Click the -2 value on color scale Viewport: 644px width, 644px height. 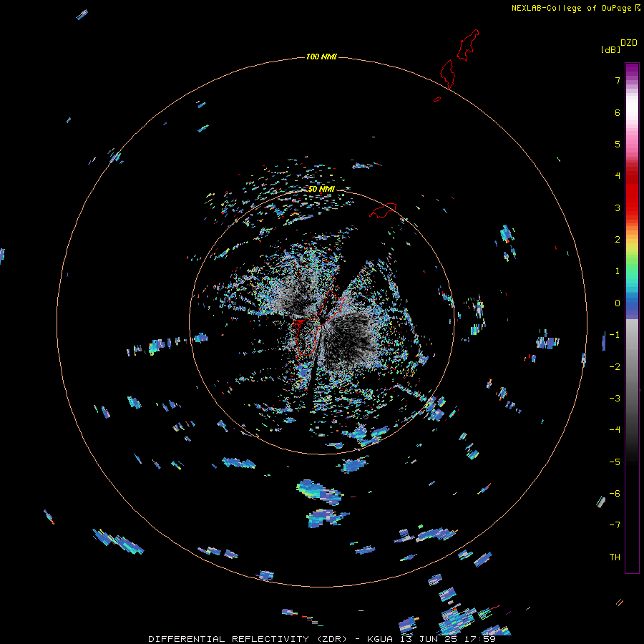pyautogui.click(x=615, y=367)
